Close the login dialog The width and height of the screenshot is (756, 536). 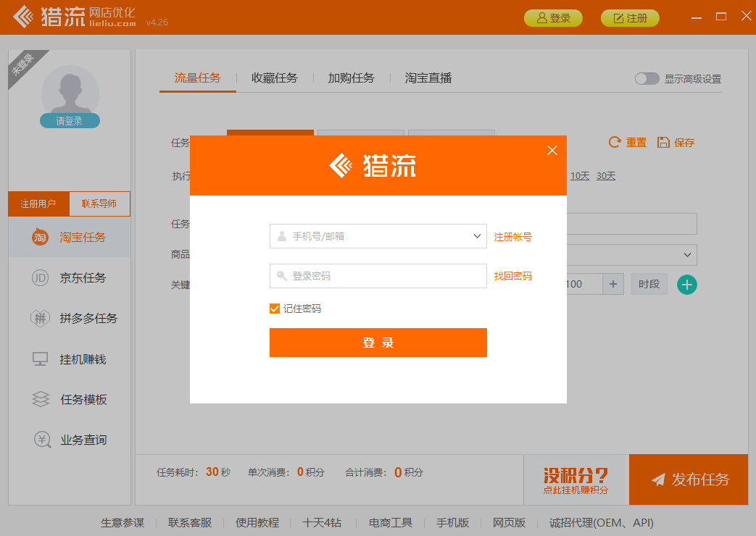[x=552, y=151]
